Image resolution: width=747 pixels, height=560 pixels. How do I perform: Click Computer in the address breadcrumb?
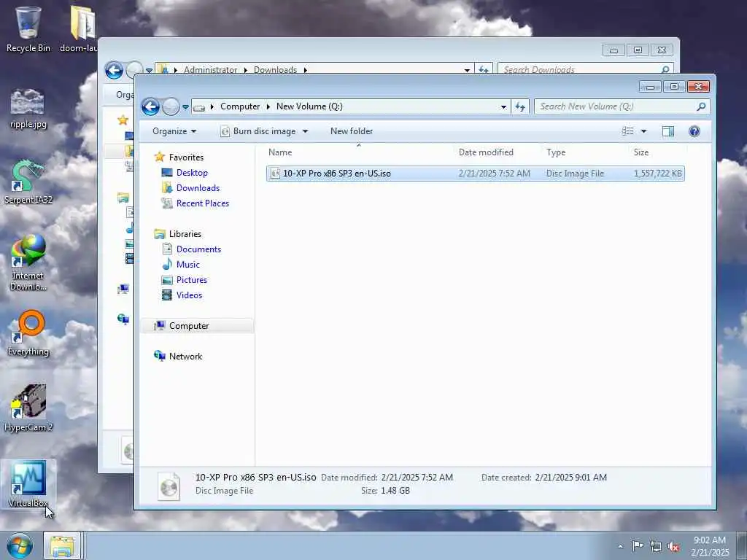tap(240, 106)
